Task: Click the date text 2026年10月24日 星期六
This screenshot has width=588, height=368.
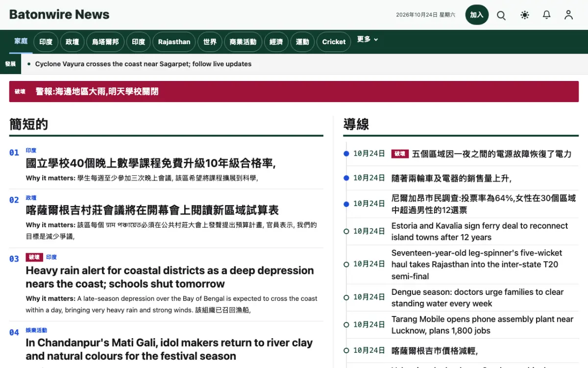Action: tap(425, 15)
